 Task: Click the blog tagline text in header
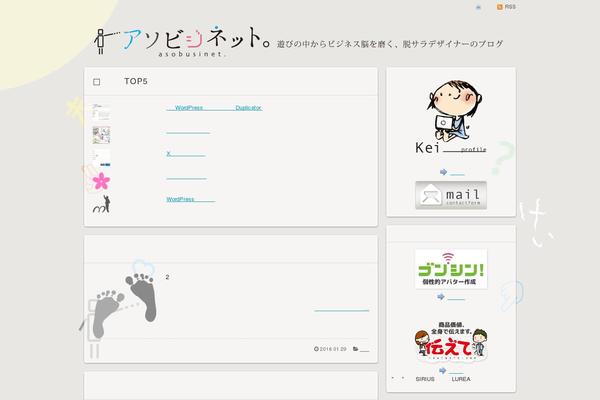click(390, 44)
